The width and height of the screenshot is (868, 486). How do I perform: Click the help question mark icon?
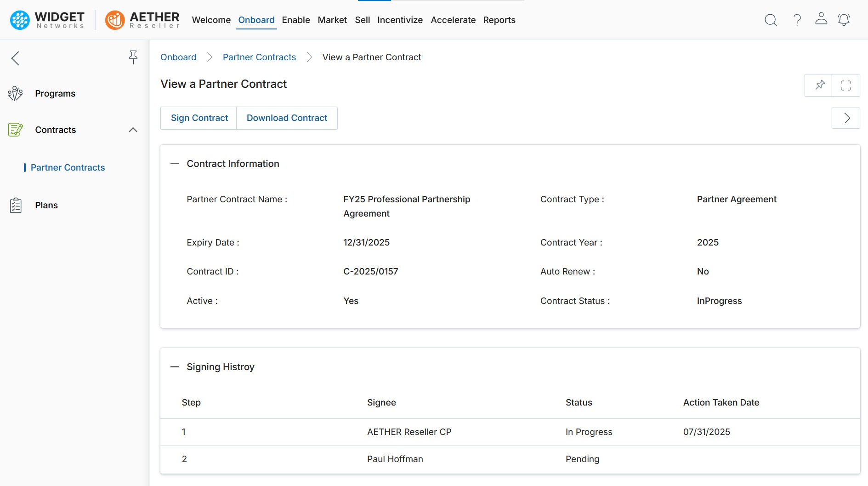click(x=797, y=20)
